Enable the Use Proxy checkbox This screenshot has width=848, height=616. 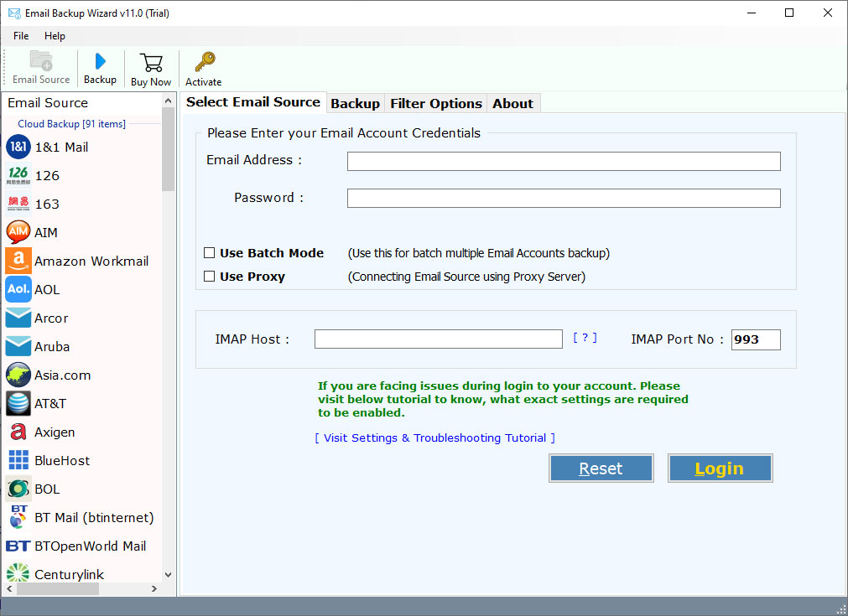210,277
